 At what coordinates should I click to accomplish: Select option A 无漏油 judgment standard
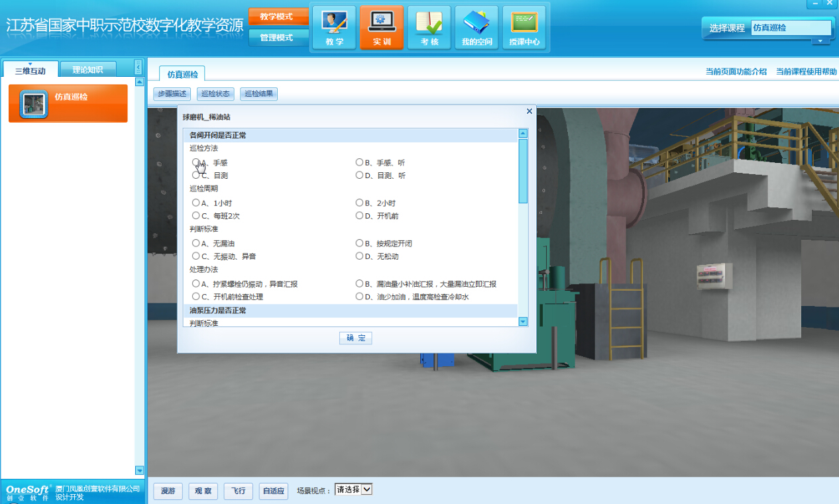point(196,243)
